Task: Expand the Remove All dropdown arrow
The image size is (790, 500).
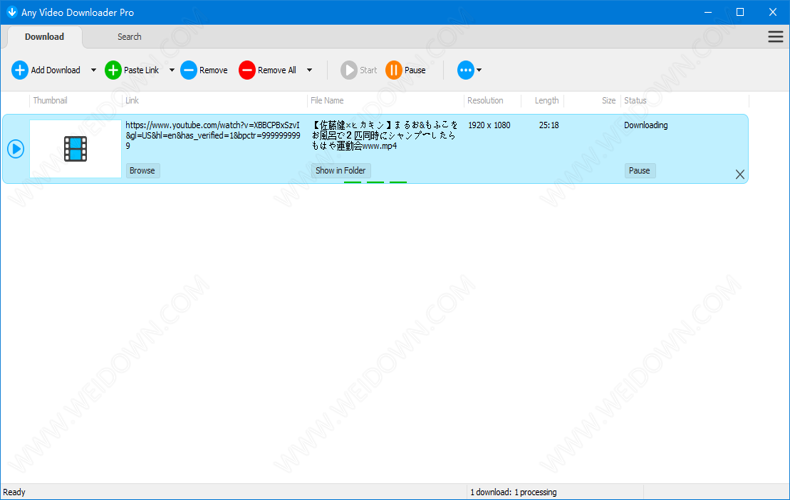Action: (309, 70)
